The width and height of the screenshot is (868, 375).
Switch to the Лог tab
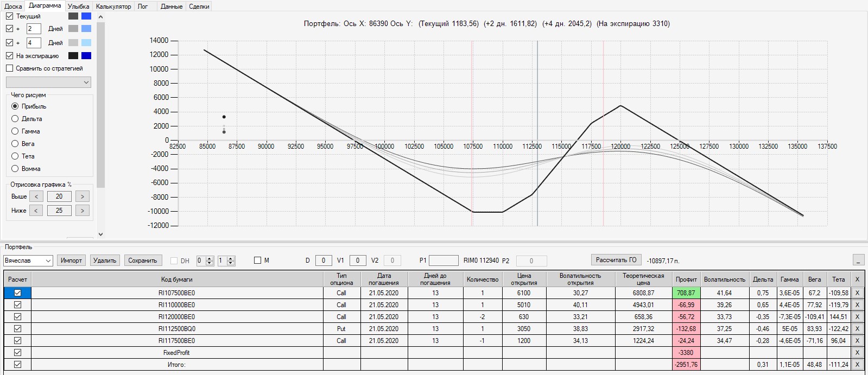(143, 7)
